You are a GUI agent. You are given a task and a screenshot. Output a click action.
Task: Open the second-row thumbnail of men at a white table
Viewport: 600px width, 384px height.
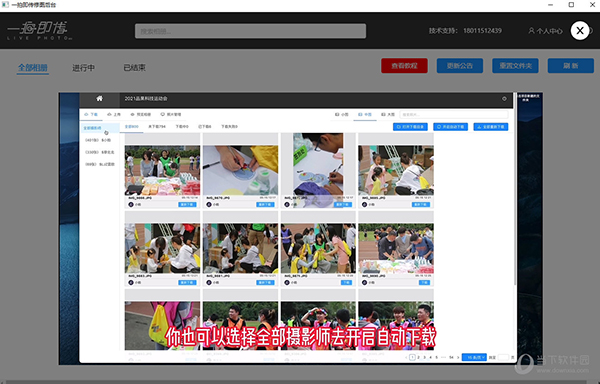396,248
